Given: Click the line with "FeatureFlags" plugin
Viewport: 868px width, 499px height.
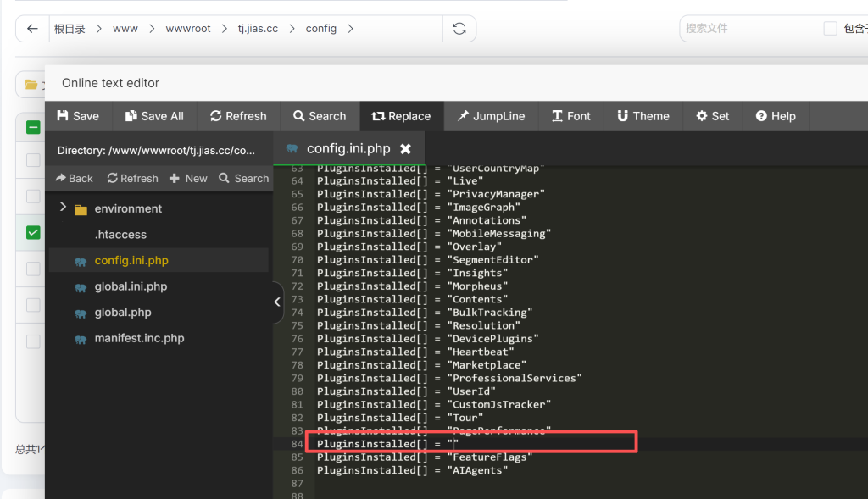Looking at the screenshot, I should click(x=424, y=457).
